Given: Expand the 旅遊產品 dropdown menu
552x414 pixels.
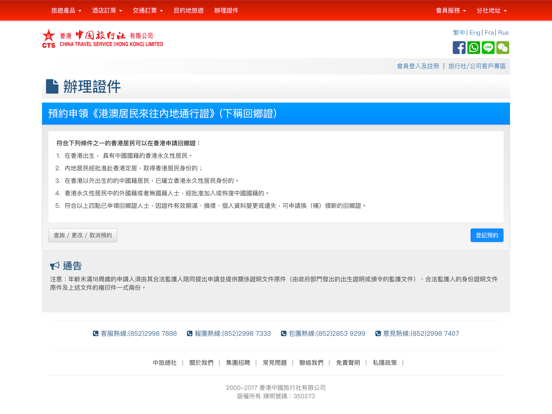Looking at the screenshot, I should 66,11.
